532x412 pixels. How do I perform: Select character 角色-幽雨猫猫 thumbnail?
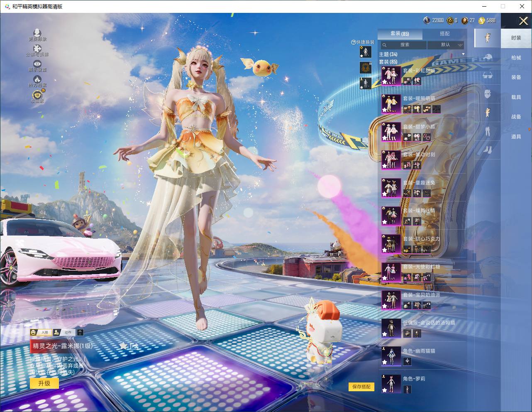click(391, 356)
